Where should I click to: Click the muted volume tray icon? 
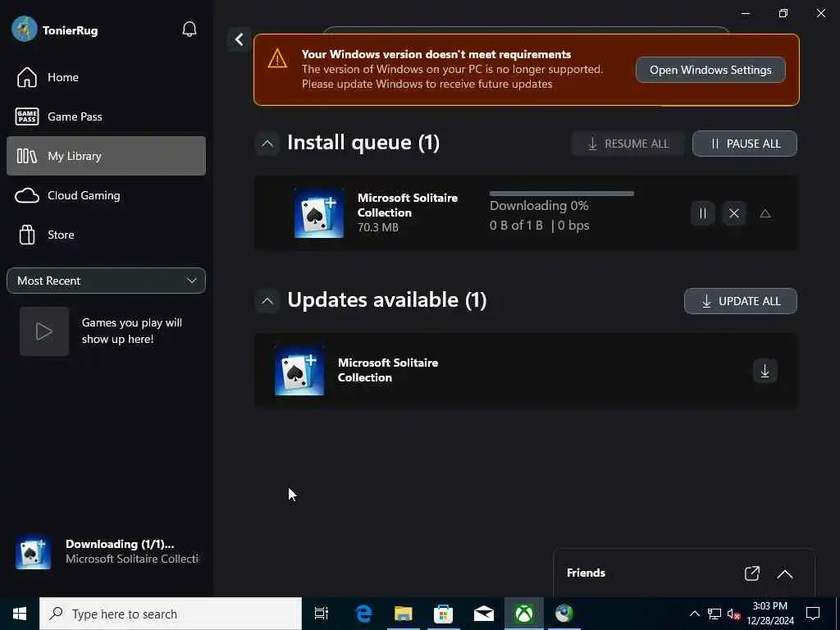[x=733, y=614]
